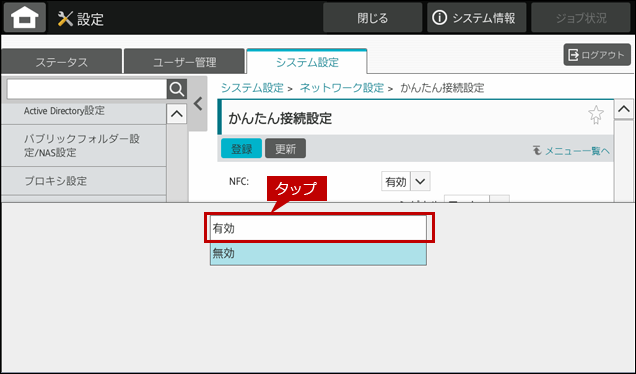This screenshot has width=636, height=374.
Task: Add page to favorites with star icon
Action: (596, 115)
